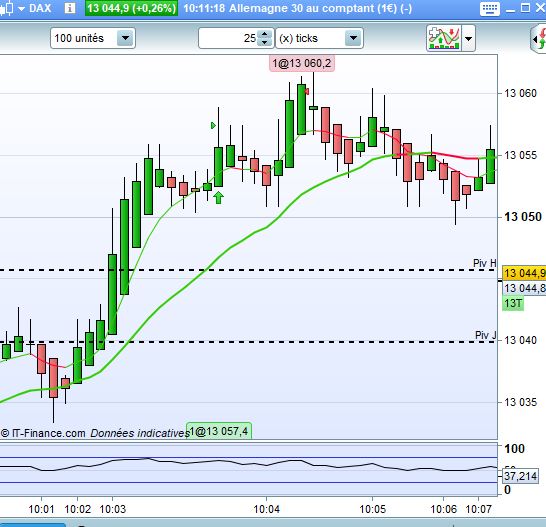The image size is (546, 527).
Task: Click the 13 060 price axis label
Action: click(520, 93)
